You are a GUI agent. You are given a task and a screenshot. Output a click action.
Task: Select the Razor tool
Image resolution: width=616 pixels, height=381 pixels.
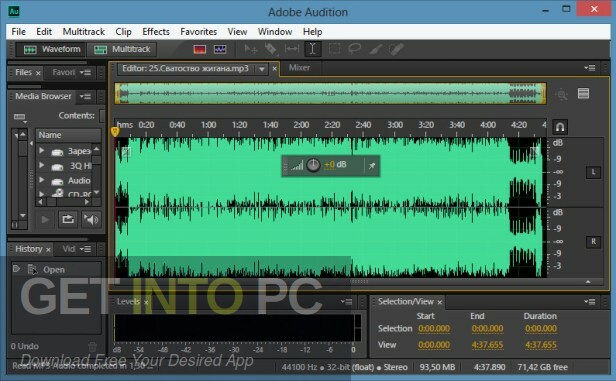[x=271, y=49]
